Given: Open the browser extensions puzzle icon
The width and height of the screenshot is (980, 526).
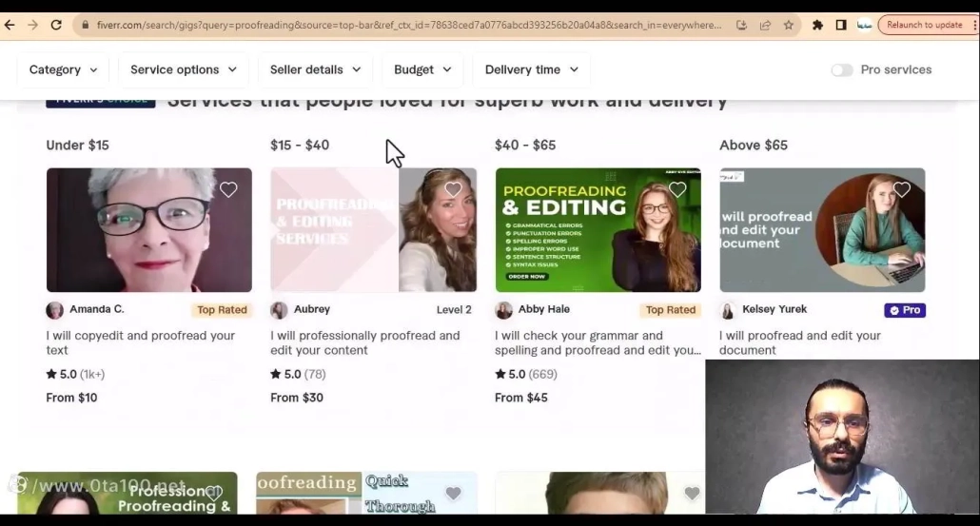Looking at the screenshot, I should click(x=817, y=26).
